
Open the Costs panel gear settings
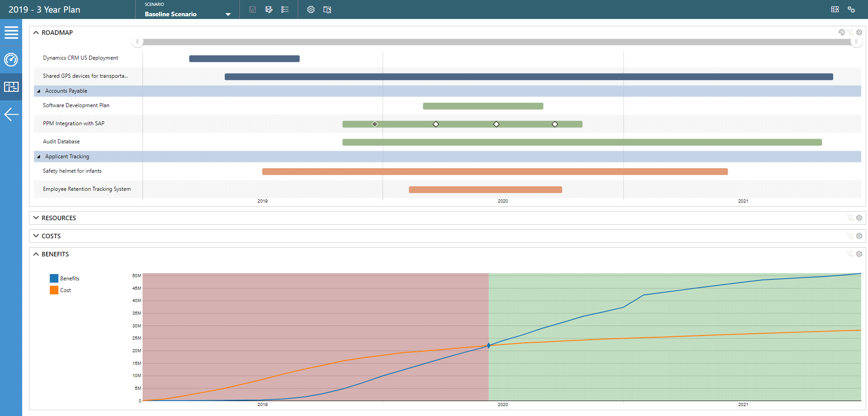(x=859, y=236)
